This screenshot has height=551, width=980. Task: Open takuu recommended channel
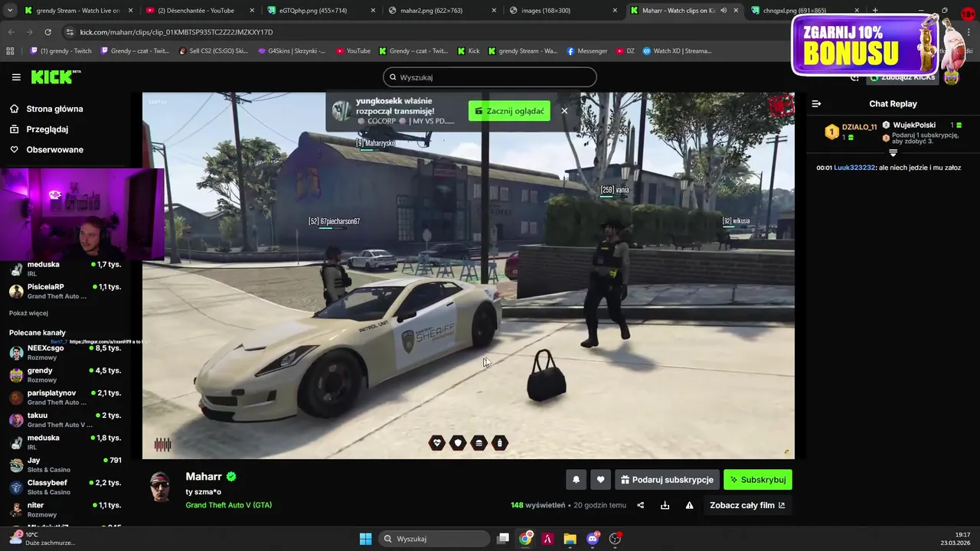coord(65,419)
